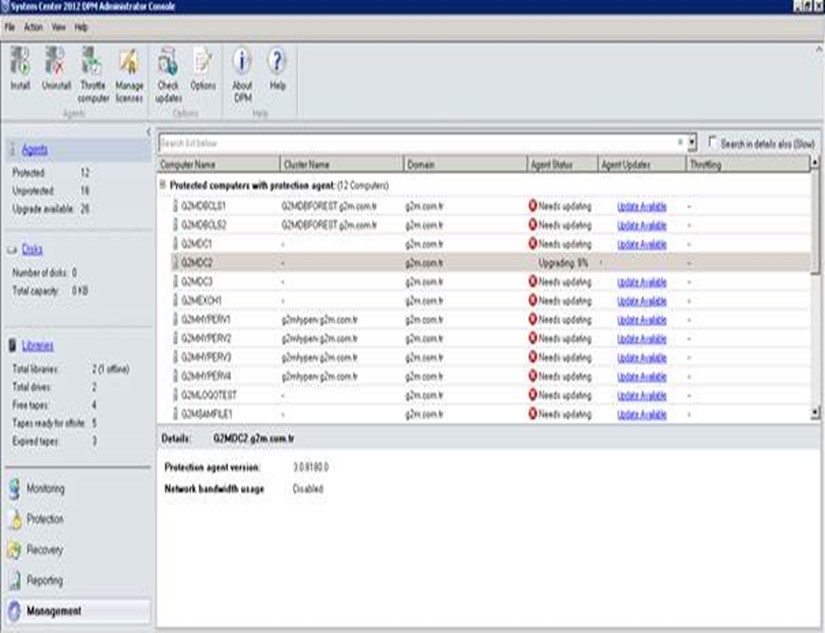This screenshot has height=633, width=825.
Task: Switch to Recovery workspace
Action: pos(45,550)
